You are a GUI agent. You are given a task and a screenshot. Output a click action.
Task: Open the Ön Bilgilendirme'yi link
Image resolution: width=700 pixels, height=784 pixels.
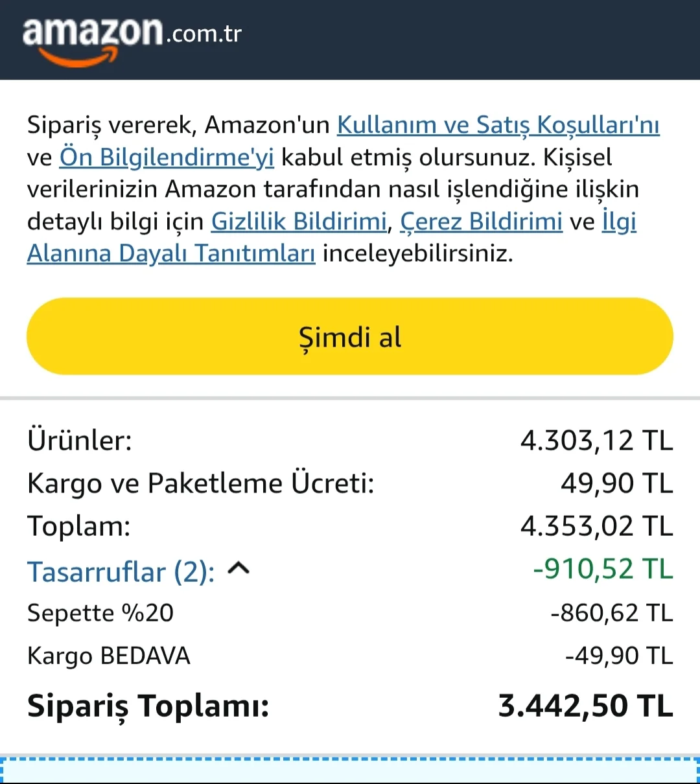[167, 157]
